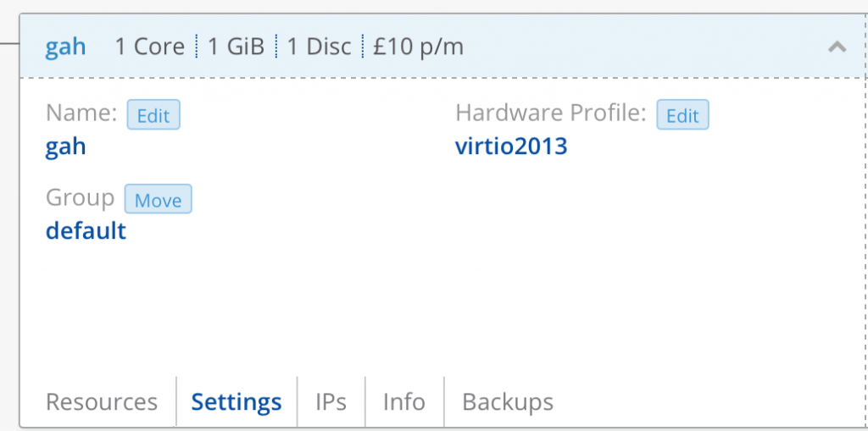The image size is (868, 431).
Task: Open the Backups tab
Action: [x=508, y=401]
